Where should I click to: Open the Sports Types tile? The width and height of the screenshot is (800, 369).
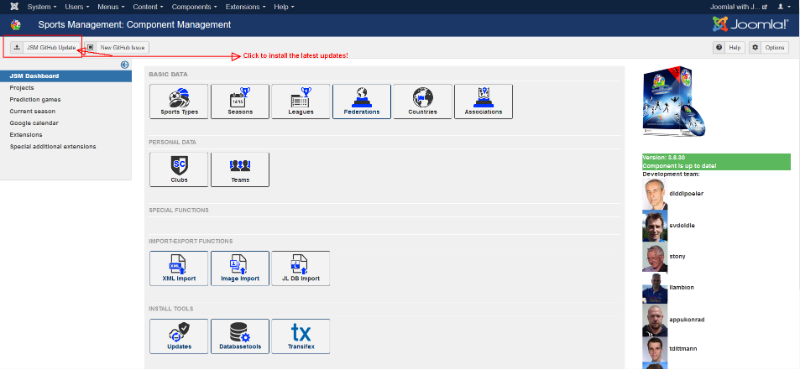[x=179, y=102]
